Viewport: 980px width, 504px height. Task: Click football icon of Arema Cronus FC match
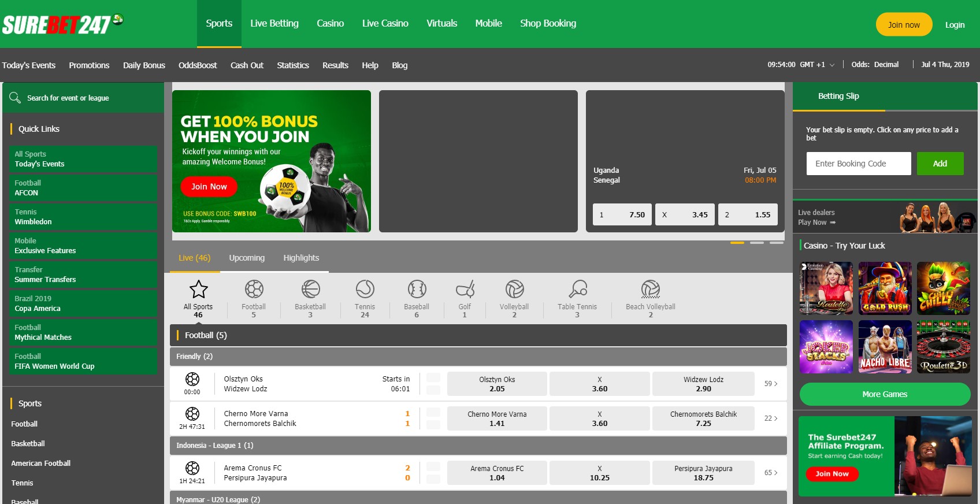click(192, 468)
